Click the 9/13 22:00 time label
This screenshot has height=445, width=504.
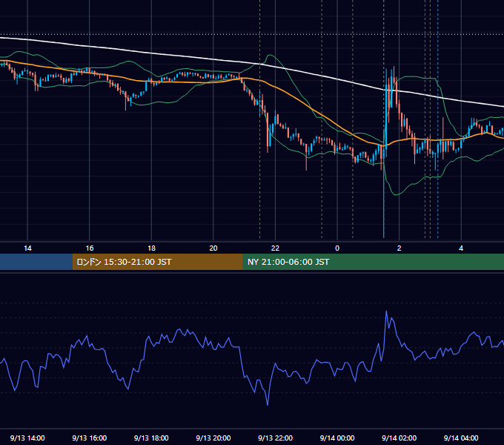275,438
